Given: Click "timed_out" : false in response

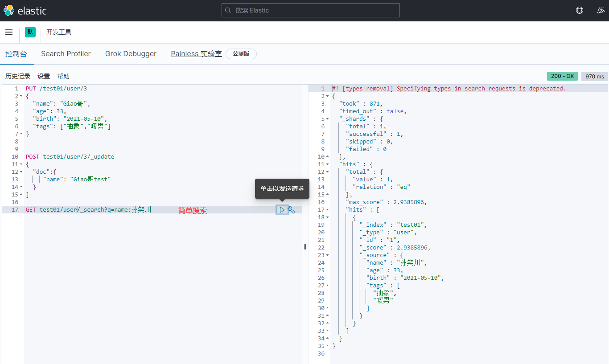Looking at the screenshot, I should (373, 111).
